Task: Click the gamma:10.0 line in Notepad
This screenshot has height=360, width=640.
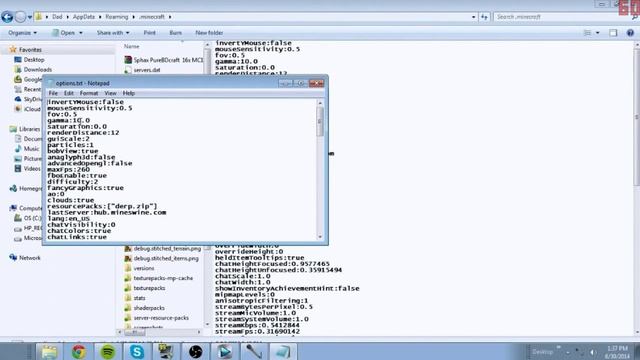Action: (x=69, y=120)
